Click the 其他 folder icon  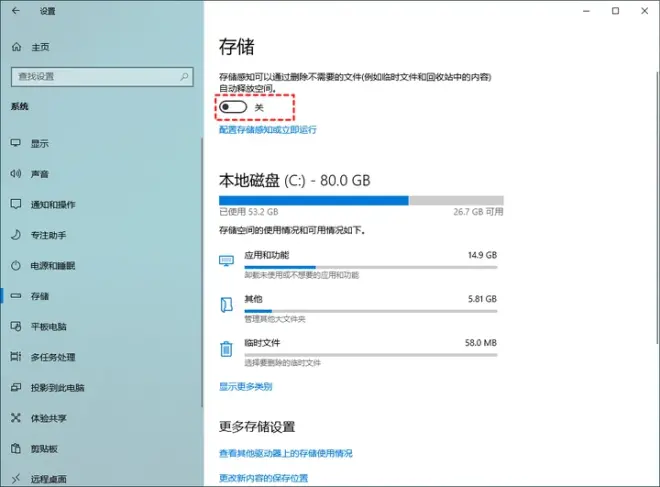click(226, 305)
